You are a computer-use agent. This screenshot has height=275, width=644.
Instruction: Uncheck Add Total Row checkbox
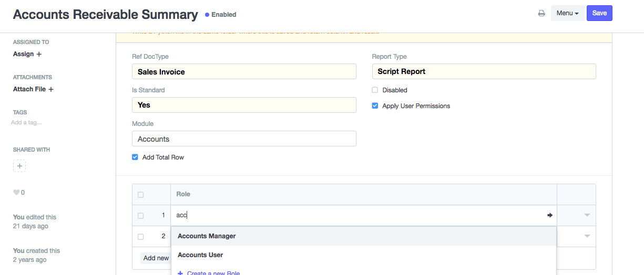[x=135, y=157]
